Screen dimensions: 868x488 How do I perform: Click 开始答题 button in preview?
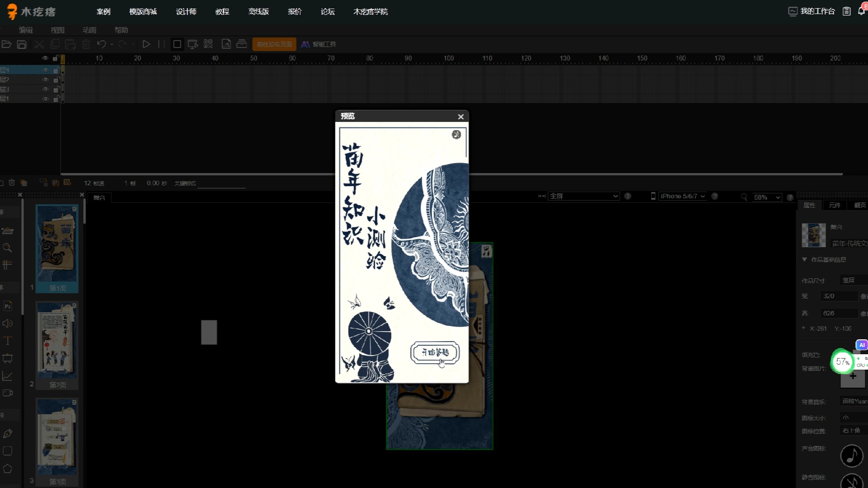coord(435,352)
